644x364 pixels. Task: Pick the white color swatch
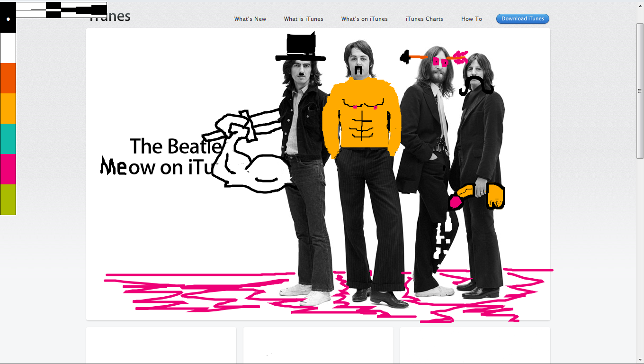click(x=8, y=48)
